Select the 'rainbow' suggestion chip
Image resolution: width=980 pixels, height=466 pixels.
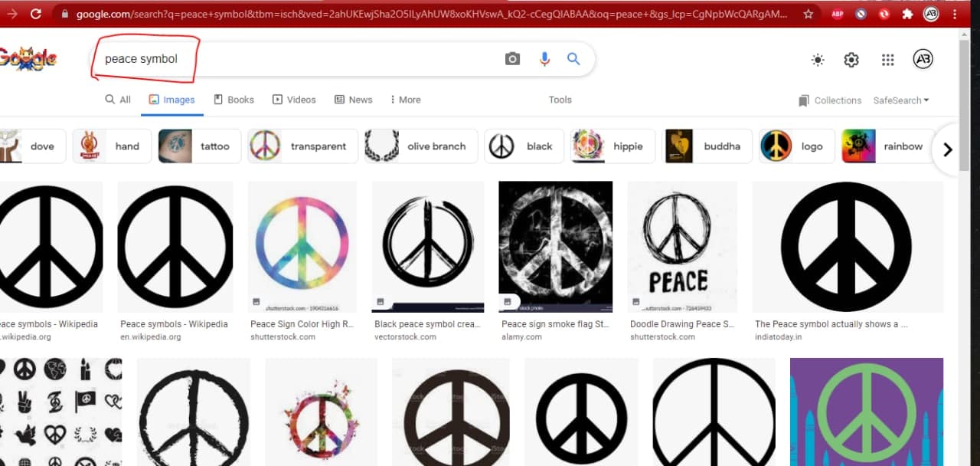(x=888, y=146)
